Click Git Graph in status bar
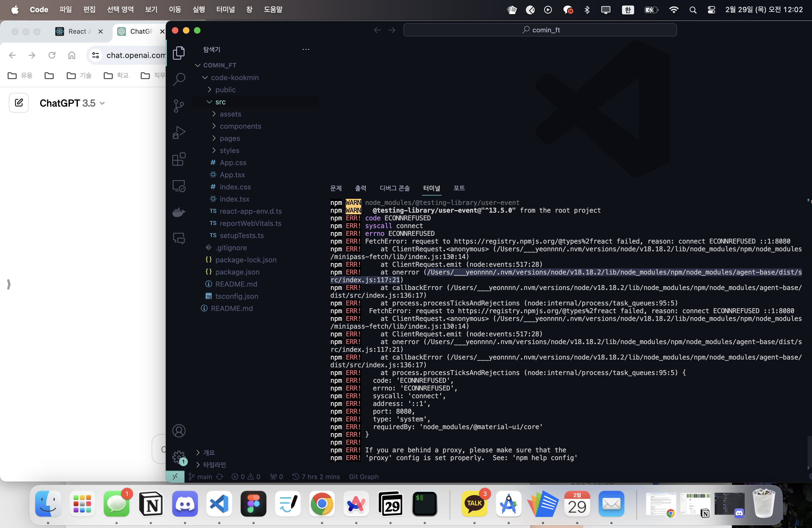 coord(363,476)
